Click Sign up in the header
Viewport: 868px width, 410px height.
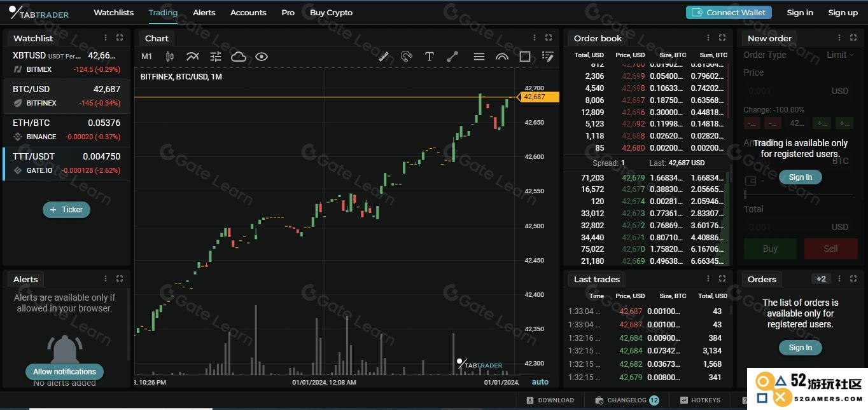pyautogui.click(x=843, y=13)
